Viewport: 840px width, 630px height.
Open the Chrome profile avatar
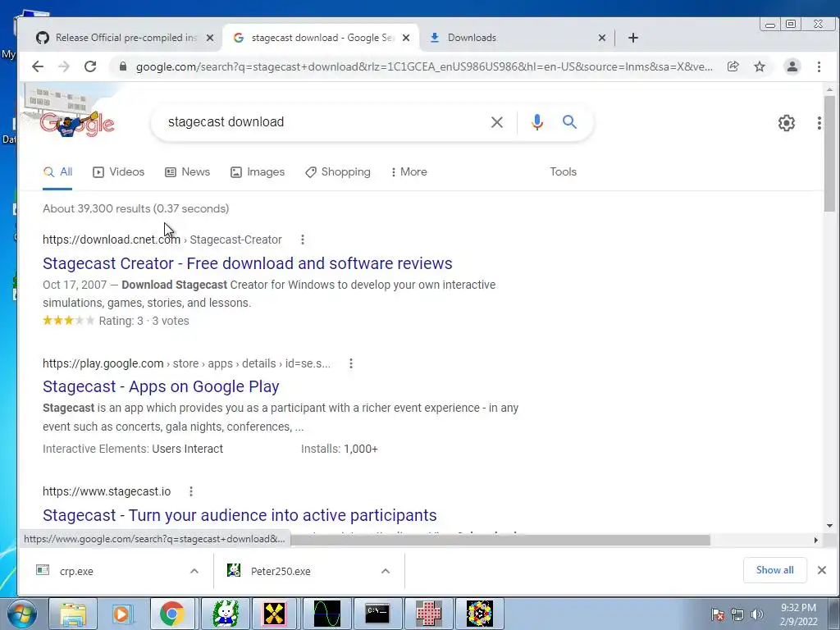(x=792, y=66)
